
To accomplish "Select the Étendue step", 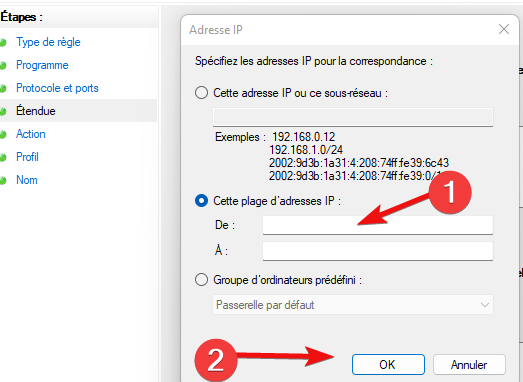I will coord(36,111).
